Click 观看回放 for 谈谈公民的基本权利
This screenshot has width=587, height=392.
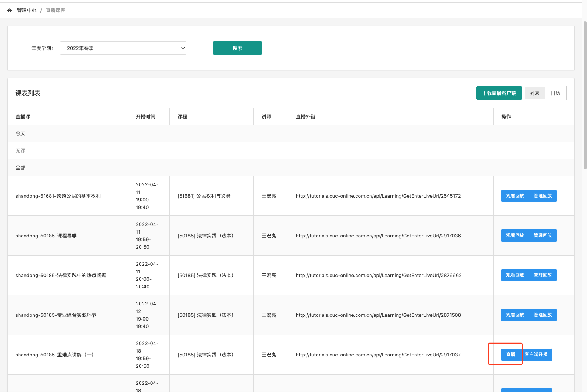point(515,196)
